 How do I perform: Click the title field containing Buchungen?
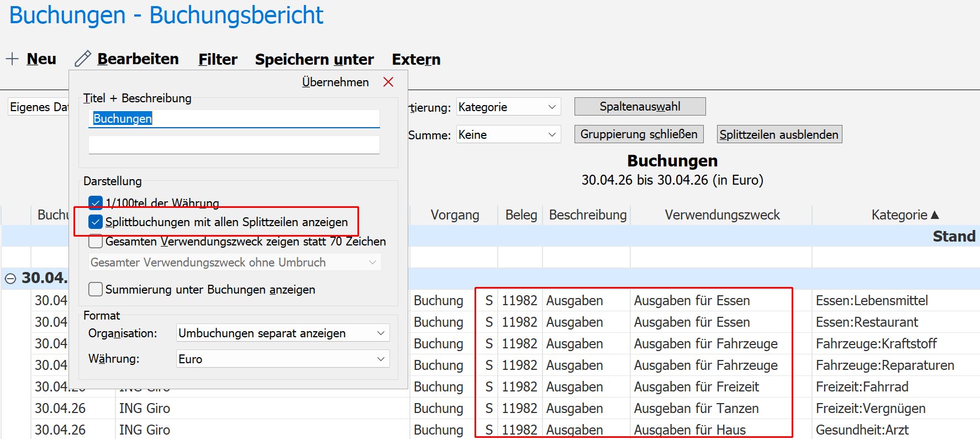(234, 118)
